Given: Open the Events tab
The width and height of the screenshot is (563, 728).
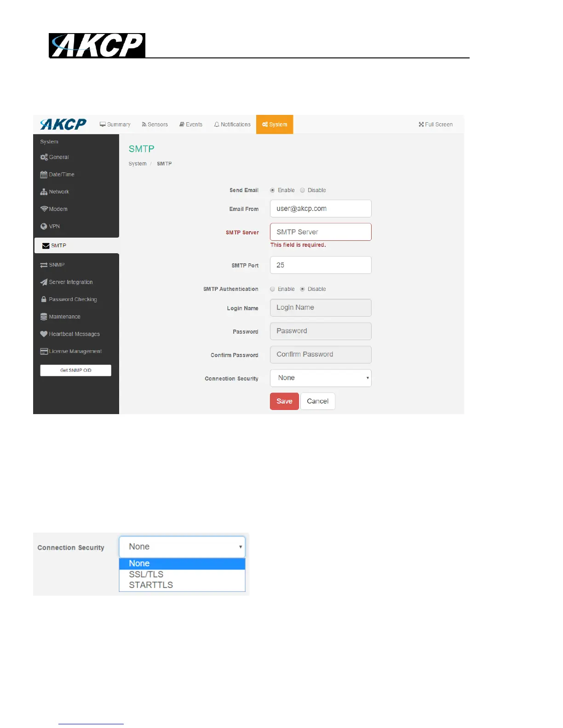Looking at the screenshot, I should [x=191, y=125].
